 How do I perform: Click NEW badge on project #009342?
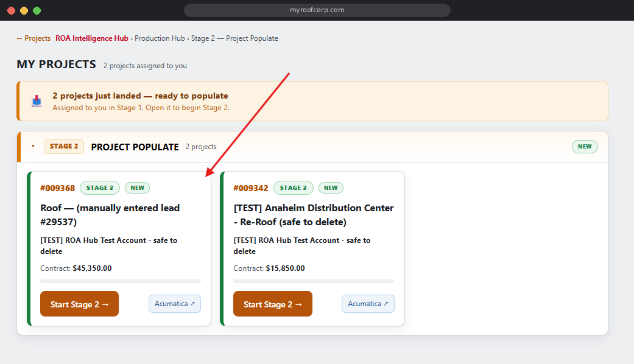[331, 188]
